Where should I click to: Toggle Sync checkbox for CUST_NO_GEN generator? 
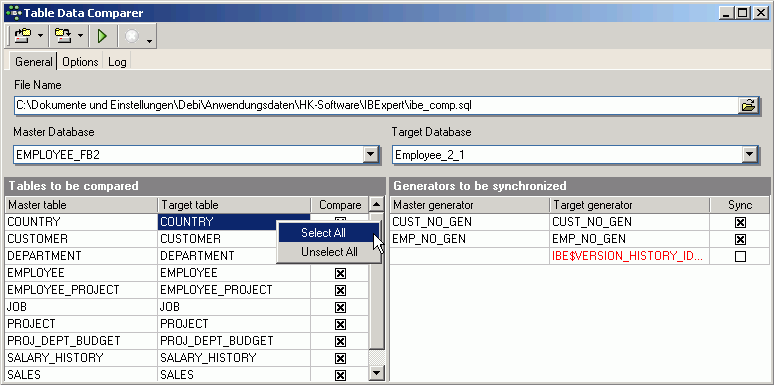point(740,222)
